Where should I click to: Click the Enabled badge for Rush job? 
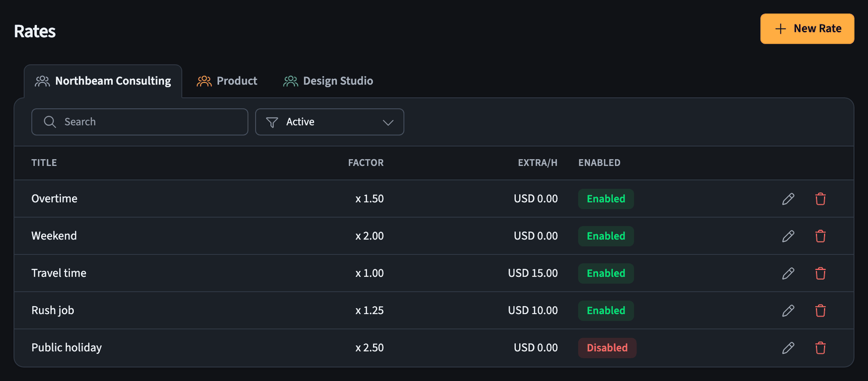pos(606,311)
